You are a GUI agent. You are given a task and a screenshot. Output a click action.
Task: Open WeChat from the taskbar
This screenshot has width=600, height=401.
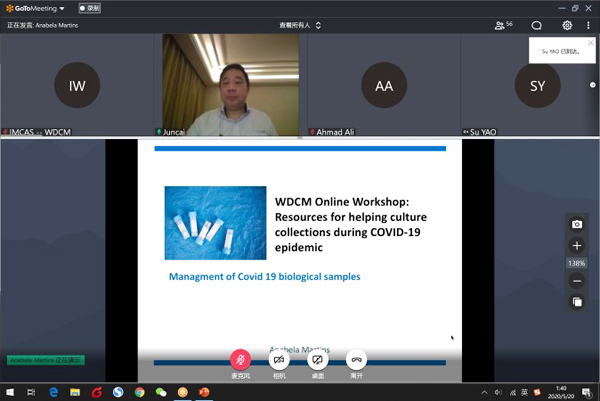[x=160, y=392]
